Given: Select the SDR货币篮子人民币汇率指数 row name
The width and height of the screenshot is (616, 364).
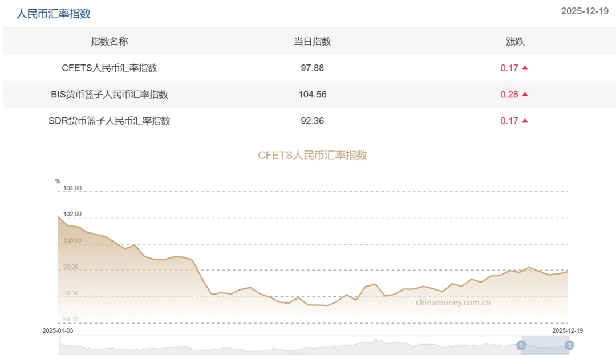Looking at the screenshot, I should pos(110,121).
